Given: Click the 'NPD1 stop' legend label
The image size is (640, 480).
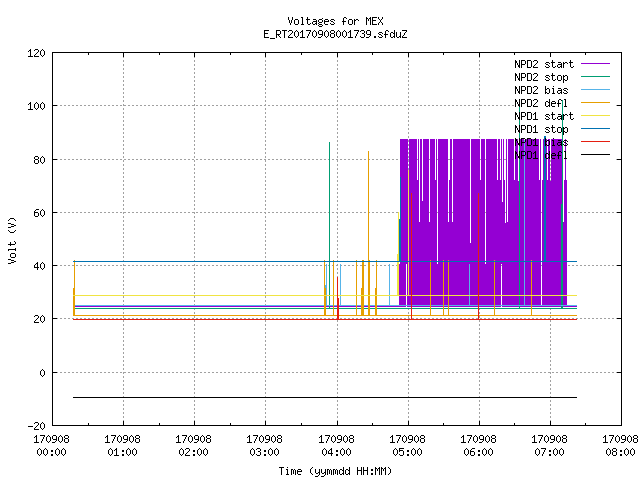Looking at the screenshot, I should click(x=541, y=129).
